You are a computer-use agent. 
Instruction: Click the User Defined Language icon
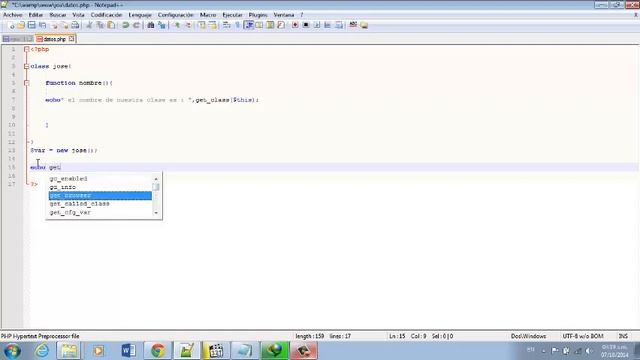pyautogui.click(x=259, y=25)
